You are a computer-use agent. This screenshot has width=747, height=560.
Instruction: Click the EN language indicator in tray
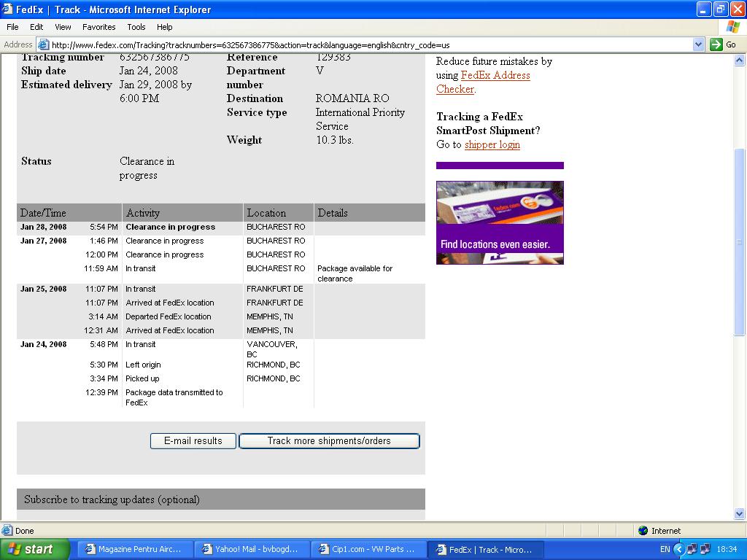[x=665, y=549]
